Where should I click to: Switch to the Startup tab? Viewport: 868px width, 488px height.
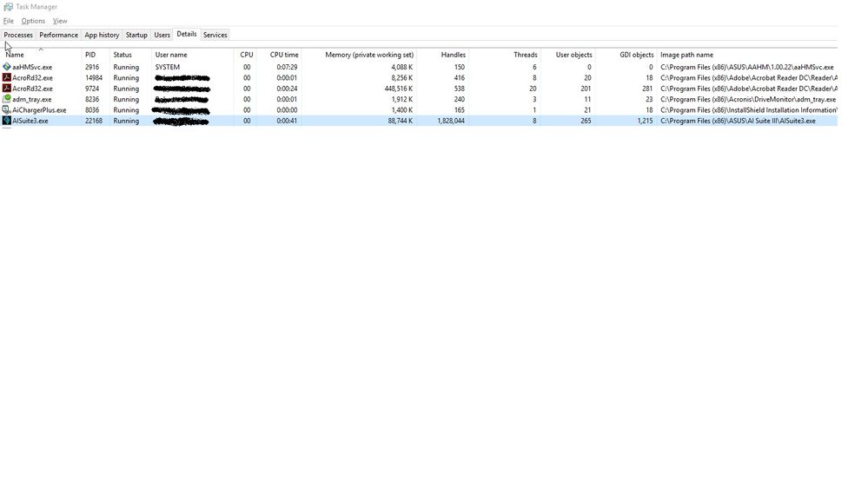point(136,35)
